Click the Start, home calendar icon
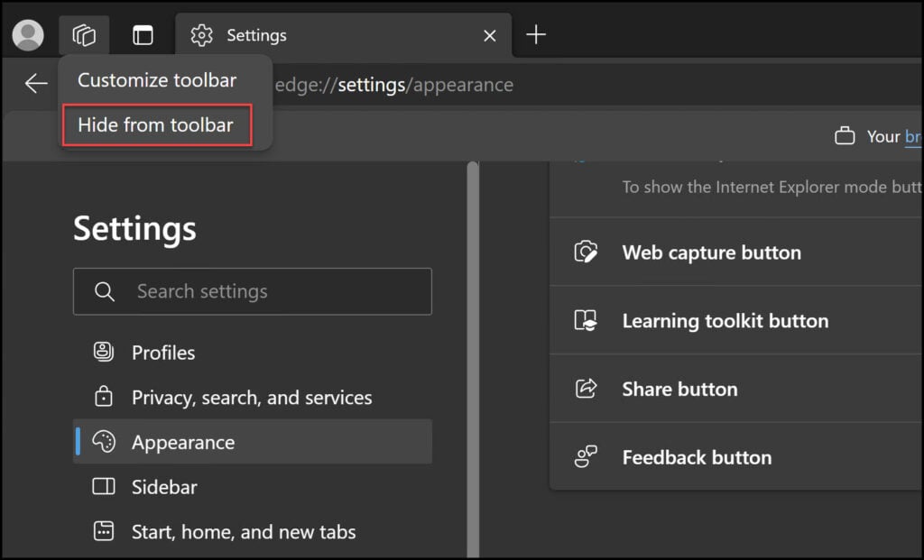This screenshot has height=560, width=924. (x=104, y=531)
